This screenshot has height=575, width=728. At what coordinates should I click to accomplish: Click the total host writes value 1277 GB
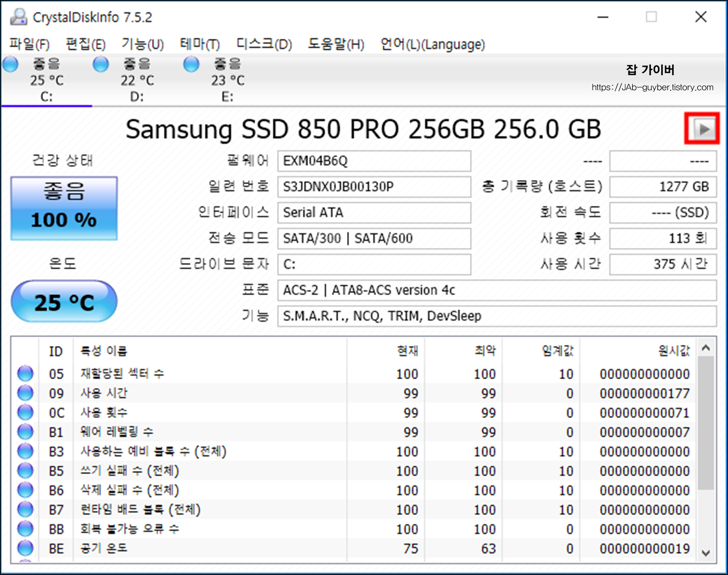(663, 187)
